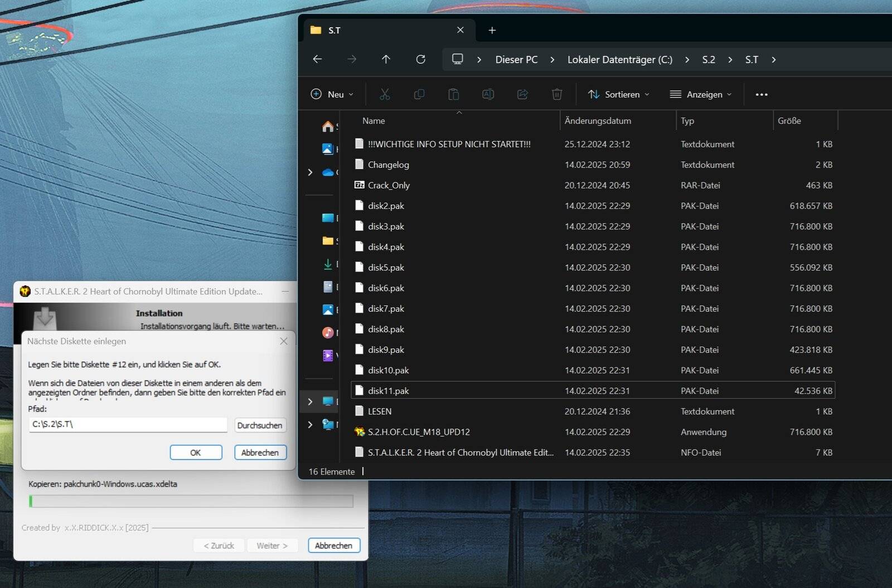Image resolution: width=892 pixels, height=588 pixels.
Task: Select the LESEN text document
Action: pos(593,411)
